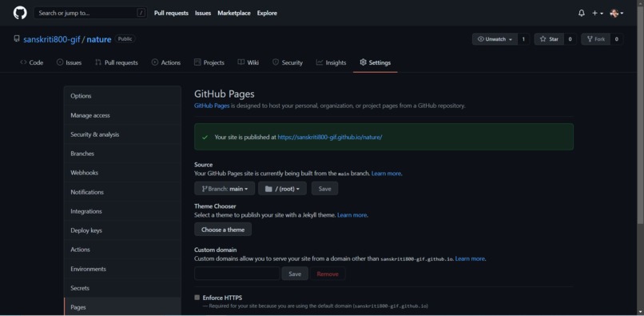
Task: Open the GitHub home logo
Action: pos(20,13)
